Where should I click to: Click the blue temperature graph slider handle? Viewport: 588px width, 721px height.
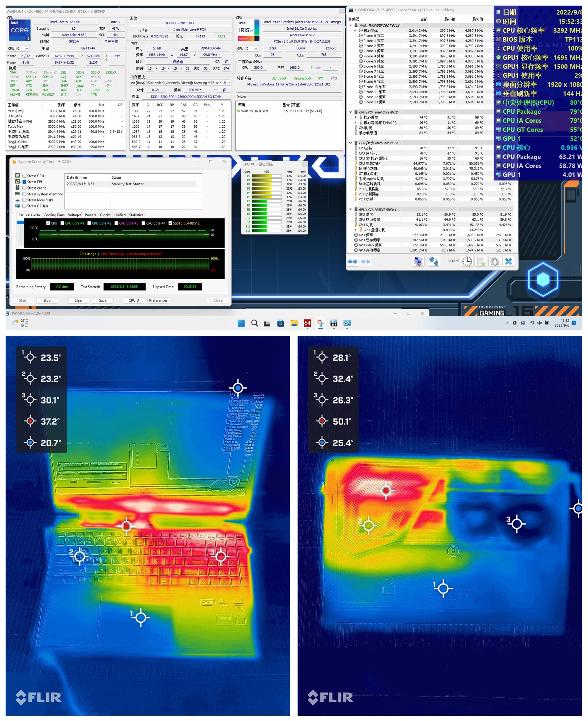(x=20, y=222)
